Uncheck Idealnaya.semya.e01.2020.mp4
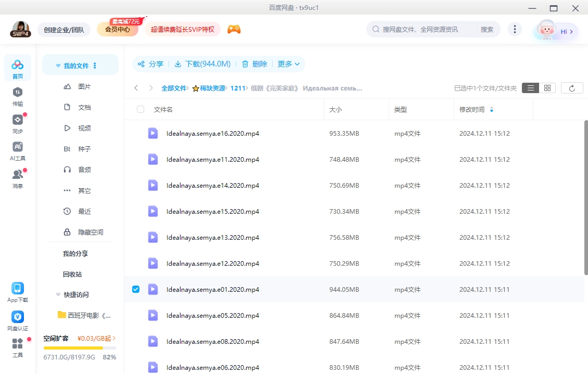Image resolution: width=588 pixels, height=374 pixels. click(x=135, y=289)
